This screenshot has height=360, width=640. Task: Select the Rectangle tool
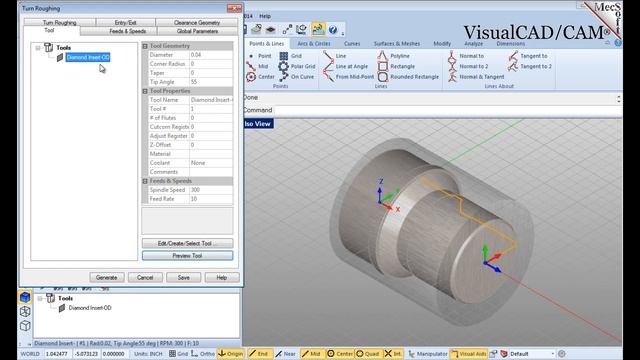[396, 66]
